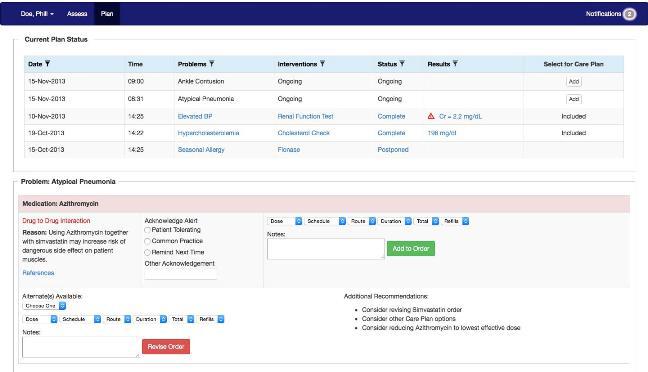The image size is (648, 372).
Task: Click the Time column header
Action: (x=135, y=64)
